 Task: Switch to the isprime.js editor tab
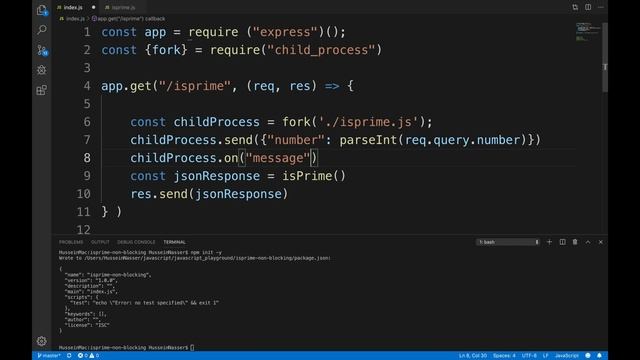123,7
